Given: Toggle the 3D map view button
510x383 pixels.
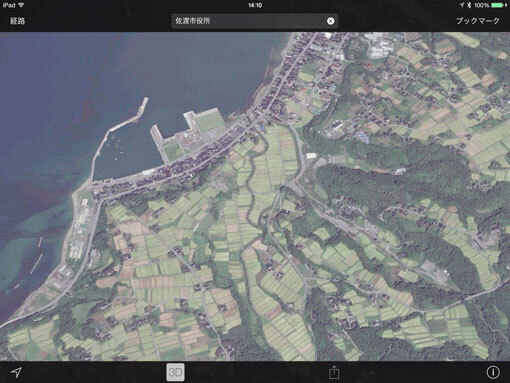Looking at the screenshot, I should (175, 372).
